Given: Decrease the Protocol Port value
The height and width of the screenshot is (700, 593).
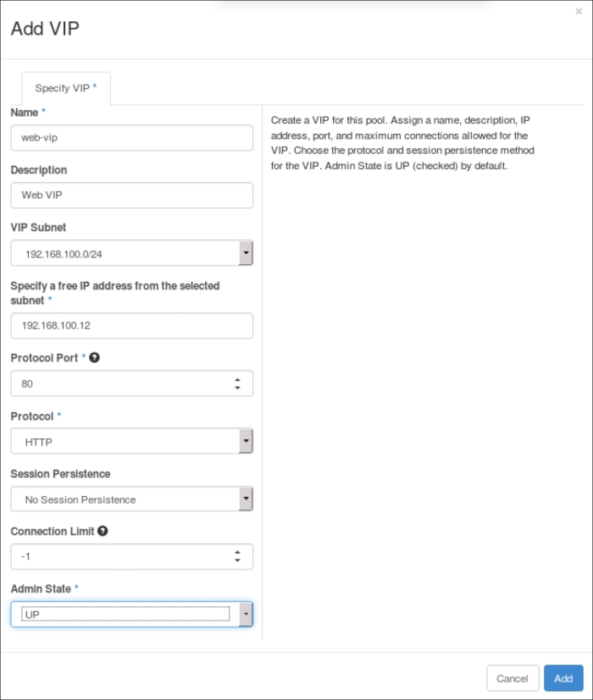Looking at the screenshot, I should point(237,389).
